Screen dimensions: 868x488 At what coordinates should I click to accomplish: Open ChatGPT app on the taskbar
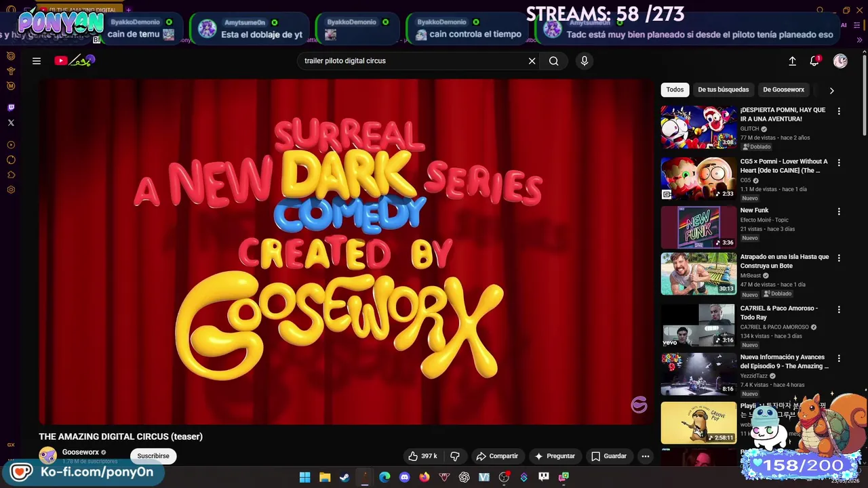[465, 477]
